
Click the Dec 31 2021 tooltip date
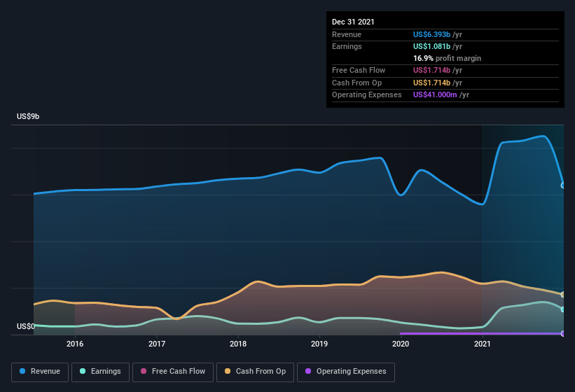tap(353, 22)
